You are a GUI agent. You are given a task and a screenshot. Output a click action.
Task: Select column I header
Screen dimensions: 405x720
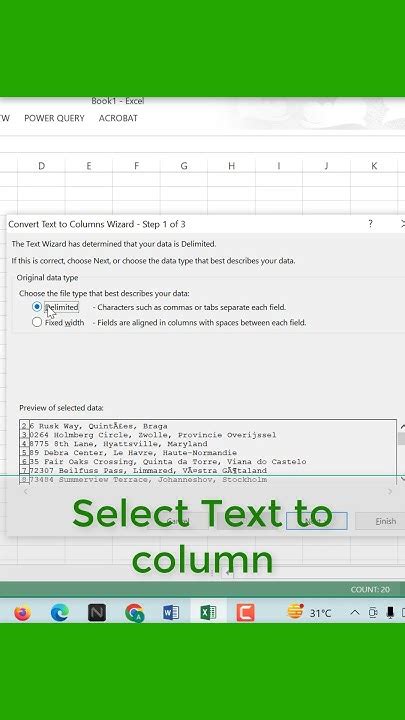[279, 166]
